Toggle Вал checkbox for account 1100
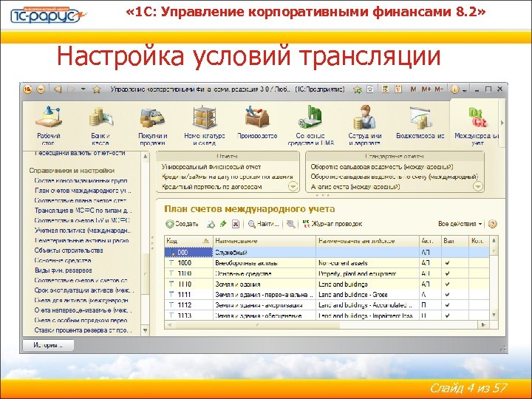 [x=448, y=273]
